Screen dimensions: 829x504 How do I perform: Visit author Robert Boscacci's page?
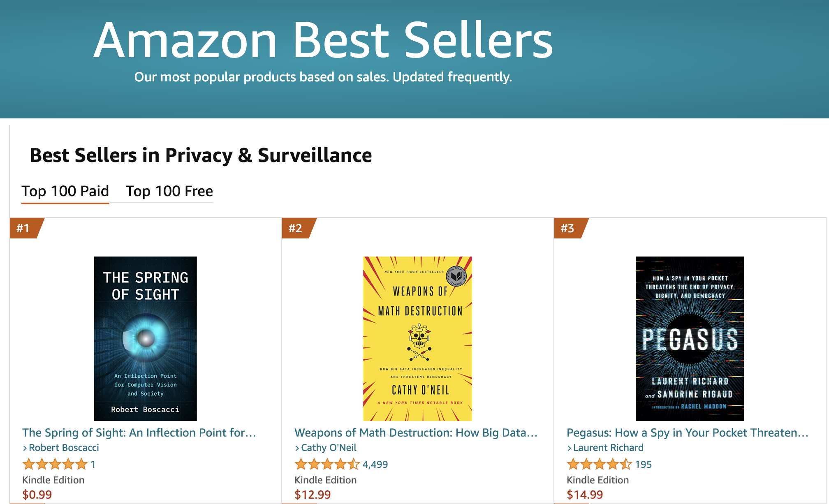point(64,448)
